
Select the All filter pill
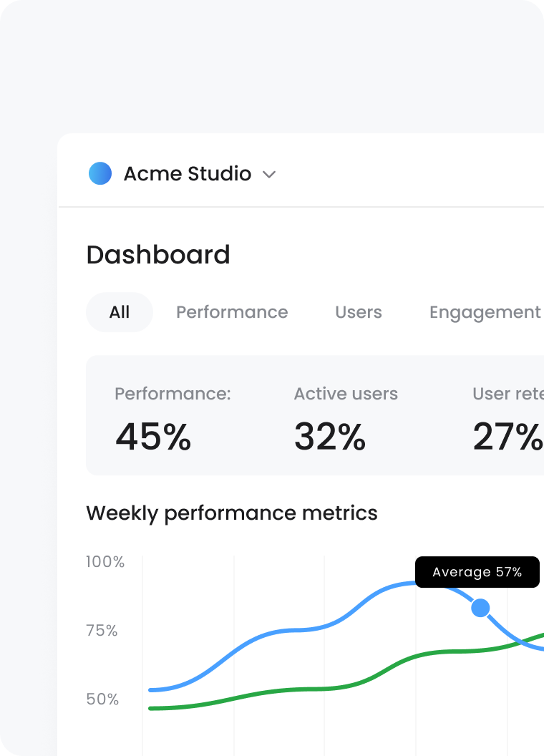[119, 311]
